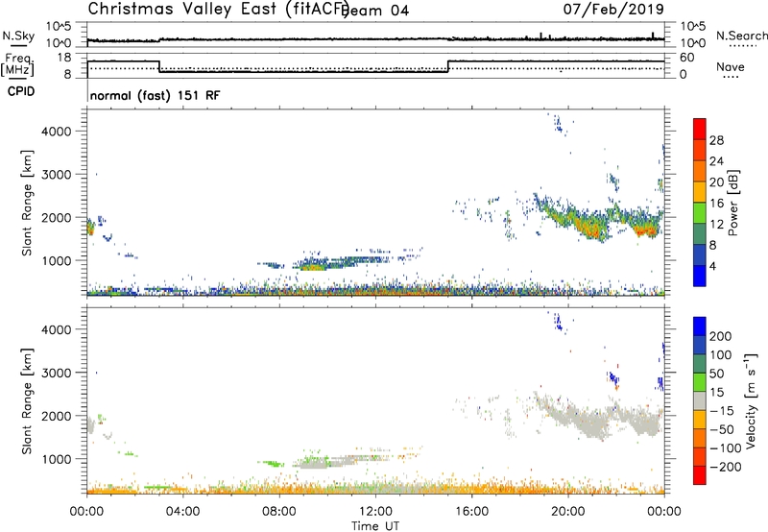
Task: Click the dark blue 200 velocity swatch
Action: tap(700, 326)
